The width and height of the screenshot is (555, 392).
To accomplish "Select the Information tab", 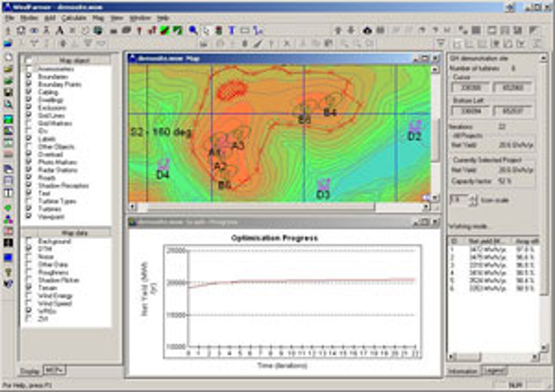I will pyautogui.click(x=462, y=371).
